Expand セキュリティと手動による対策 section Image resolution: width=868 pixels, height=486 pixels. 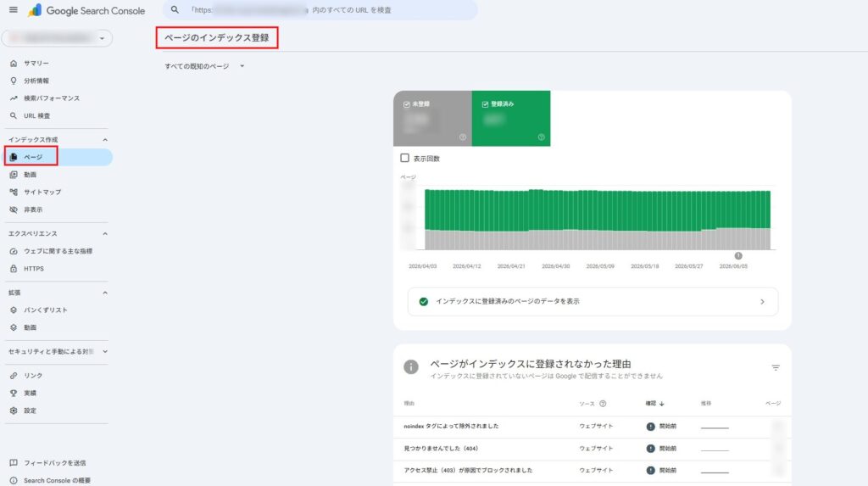[x=104, y=351]
